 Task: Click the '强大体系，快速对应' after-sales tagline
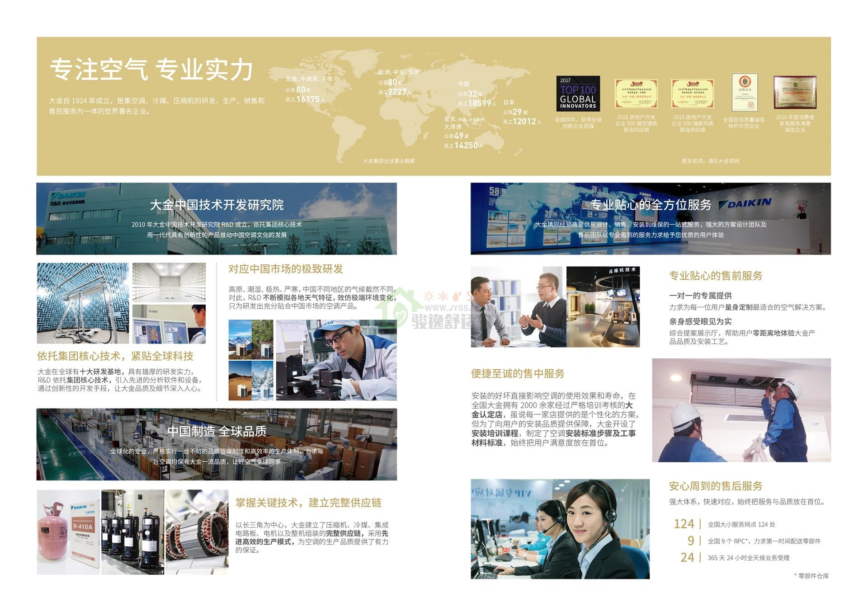[748, 502]
